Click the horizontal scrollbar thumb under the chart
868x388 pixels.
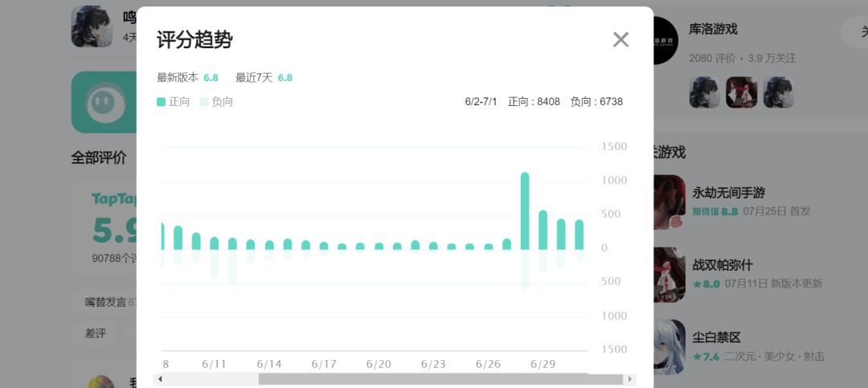[x=440, y=379]
